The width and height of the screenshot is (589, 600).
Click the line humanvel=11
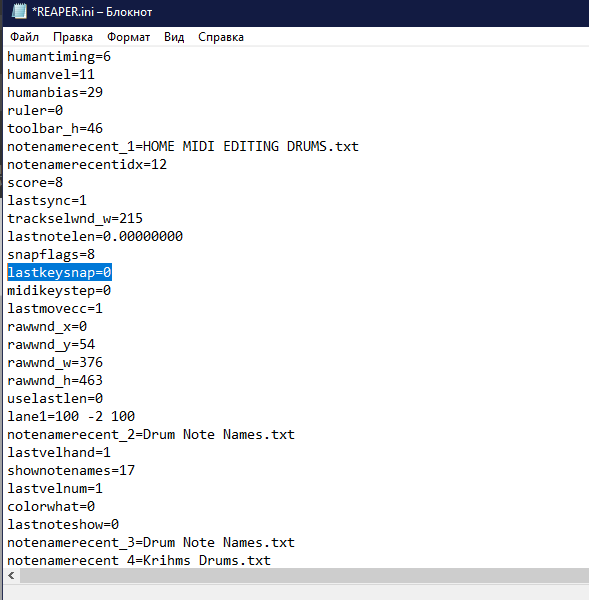click(51, 75)
